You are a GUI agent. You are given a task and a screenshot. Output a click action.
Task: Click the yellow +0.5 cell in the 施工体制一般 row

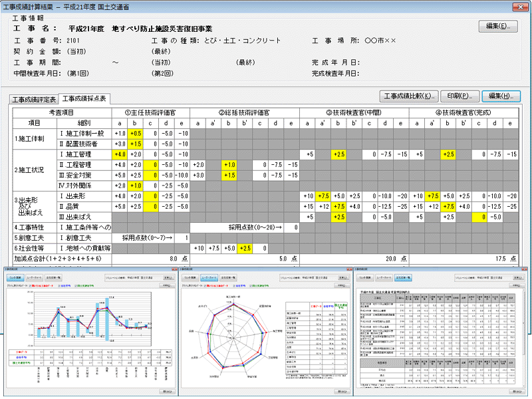pyautogui.click(x=136, y=134)
